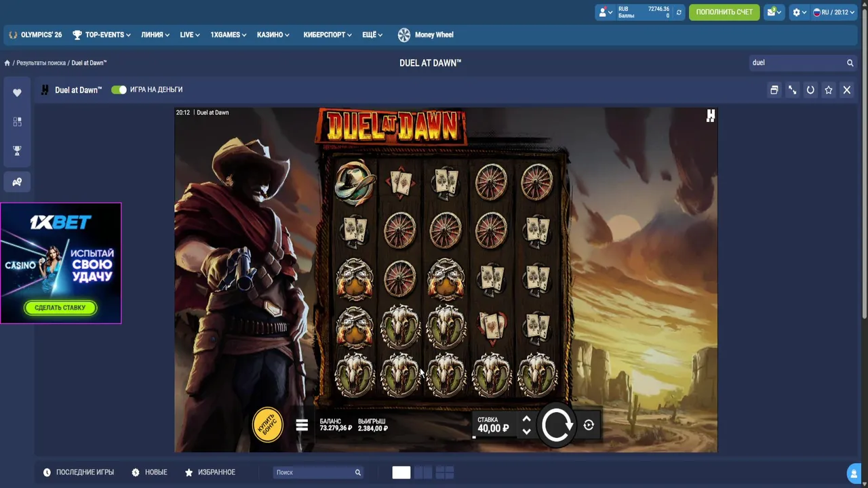Click the search field containing 'duel'
This screenshot has width=868, height=488.
[x=797, y=62]
